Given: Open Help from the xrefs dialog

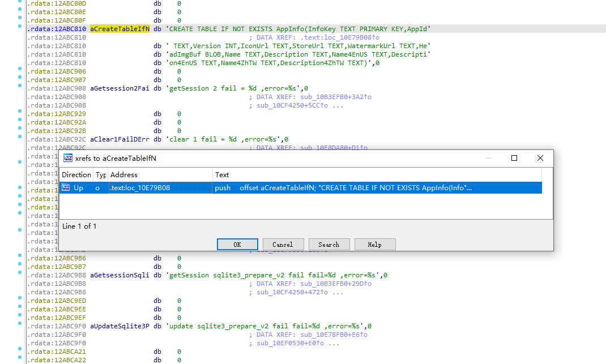Looking at the screenshot, I should point(375,244).
